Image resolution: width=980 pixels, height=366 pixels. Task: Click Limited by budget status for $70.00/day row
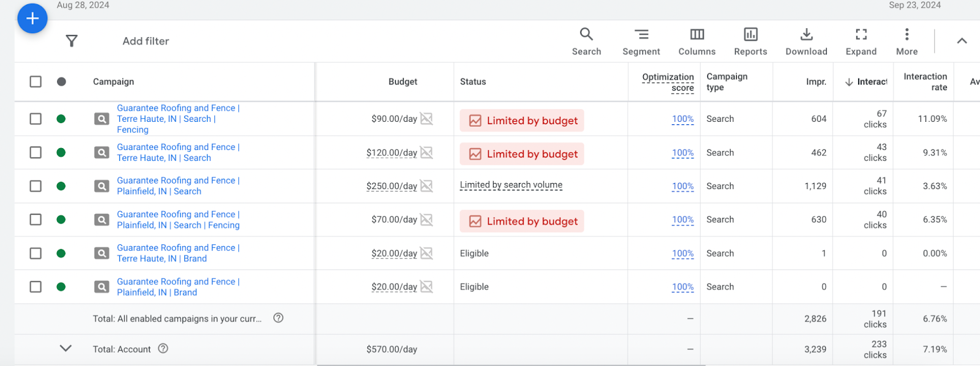click(522, 221)
